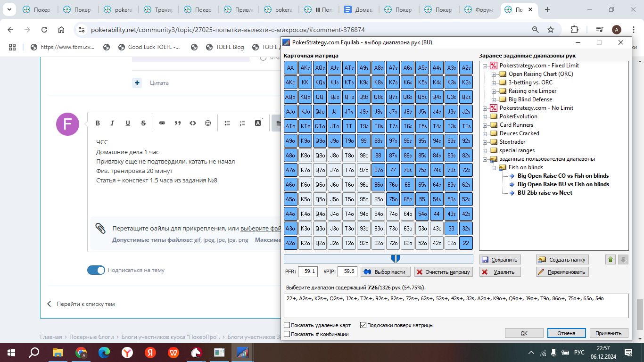644x362 pixels.
Task: Expand Deuces Cracked folder
Action: click(x=485, y=133)
